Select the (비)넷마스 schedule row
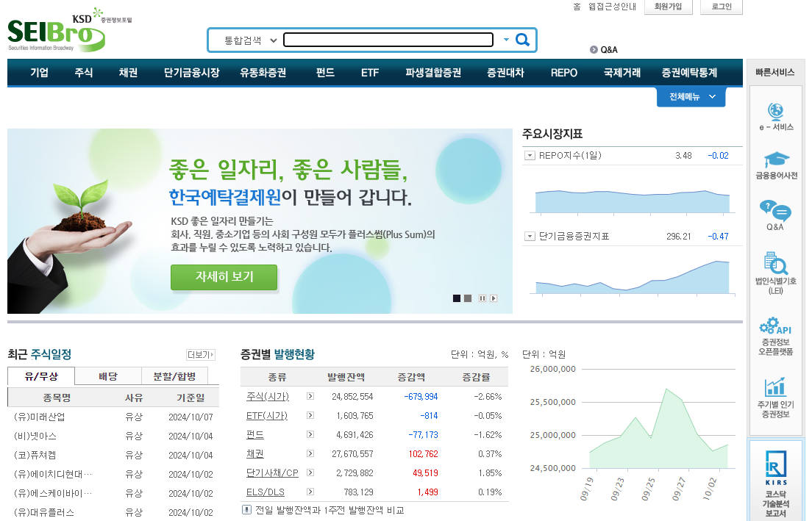 point(113,436)
